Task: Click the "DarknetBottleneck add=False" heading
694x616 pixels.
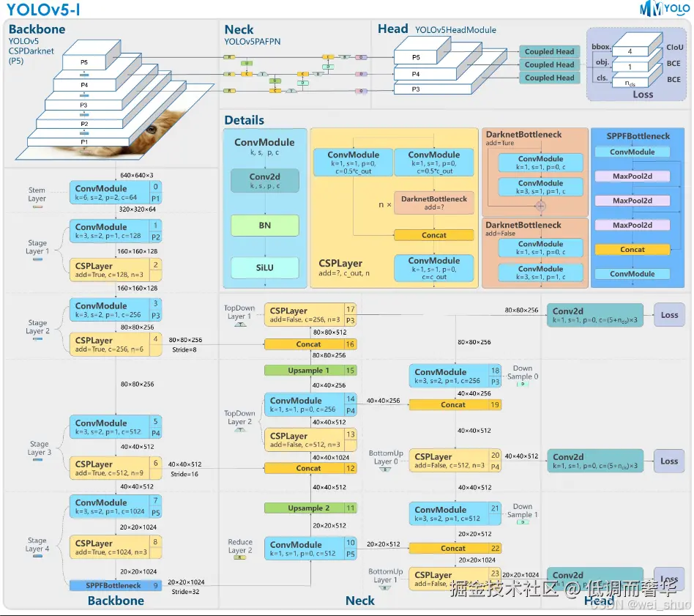Action: pos(523,229)
